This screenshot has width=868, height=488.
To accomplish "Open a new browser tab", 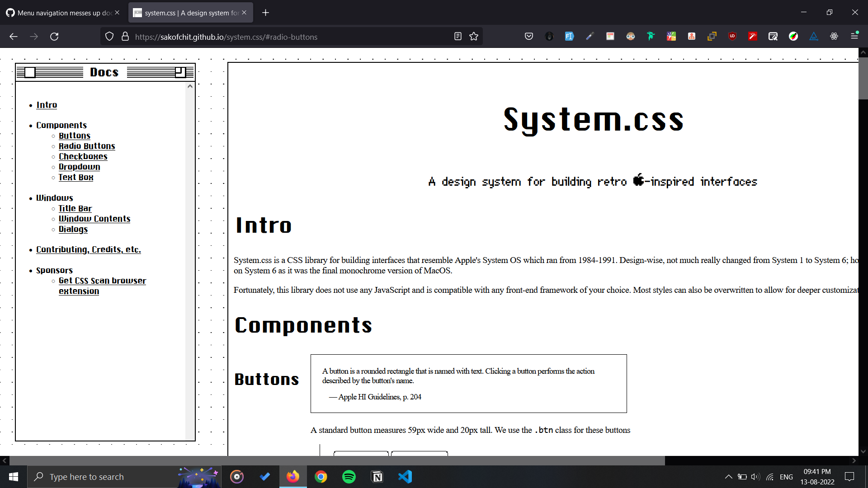I will [x=266, y=13].
